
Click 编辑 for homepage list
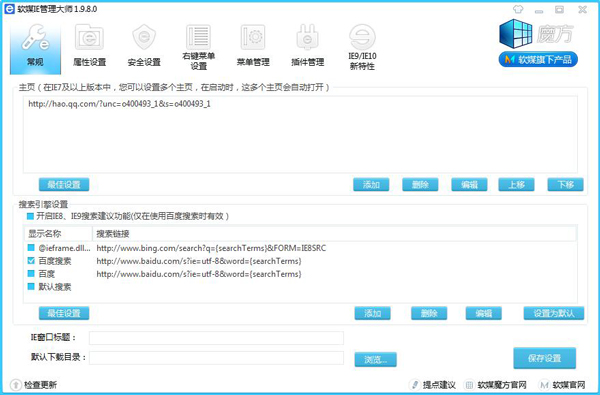tap(469, 184)
